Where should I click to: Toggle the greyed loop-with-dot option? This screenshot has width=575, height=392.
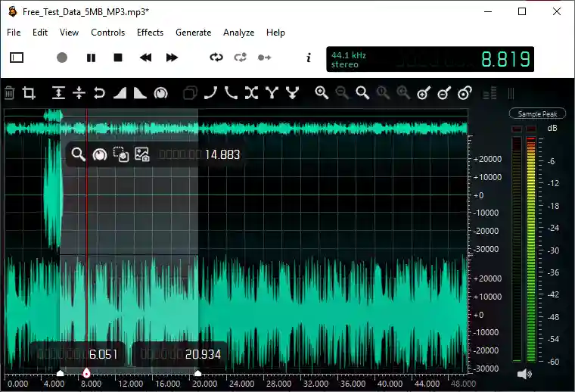point(240,58)
